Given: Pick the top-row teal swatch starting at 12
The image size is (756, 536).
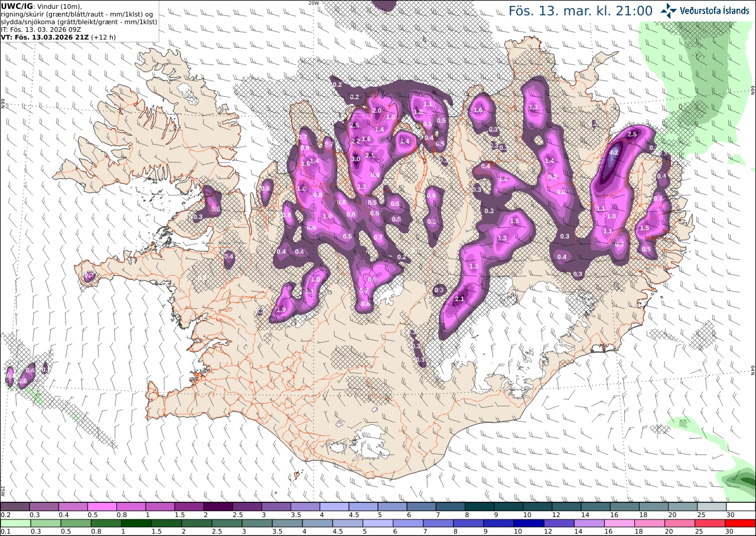Looking at the screenshot, I should [x=566, y=506].
